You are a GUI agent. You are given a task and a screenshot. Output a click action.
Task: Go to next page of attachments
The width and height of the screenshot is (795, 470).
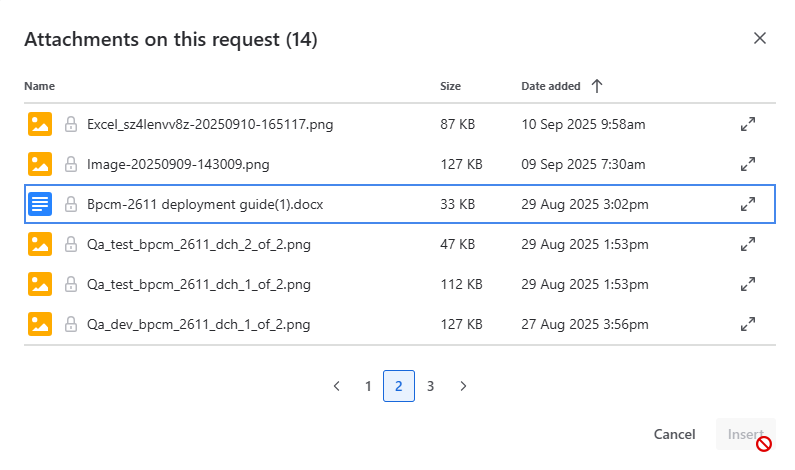coord(462,386)
